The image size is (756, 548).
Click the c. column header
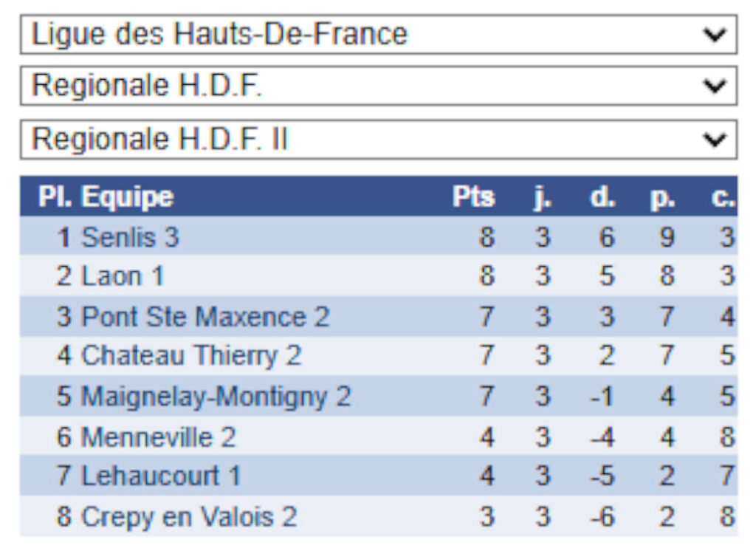(x=724, y=197)
